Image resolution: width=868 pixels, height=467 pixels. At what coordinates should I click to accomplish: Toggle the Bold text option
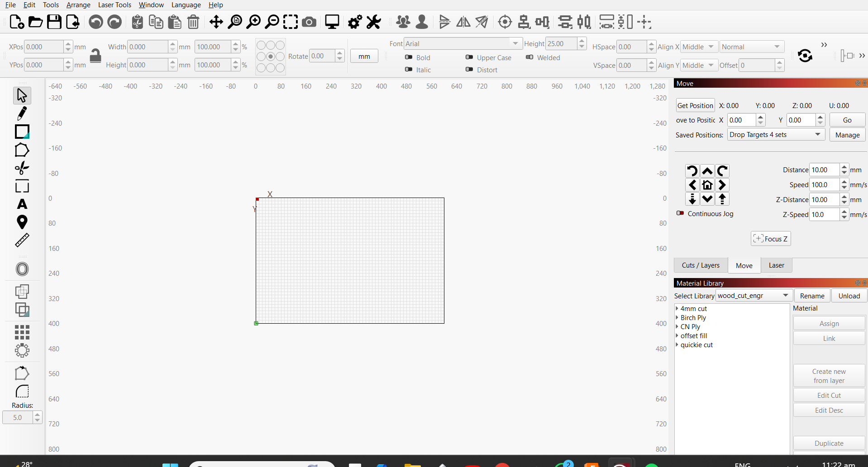(409, 57)
